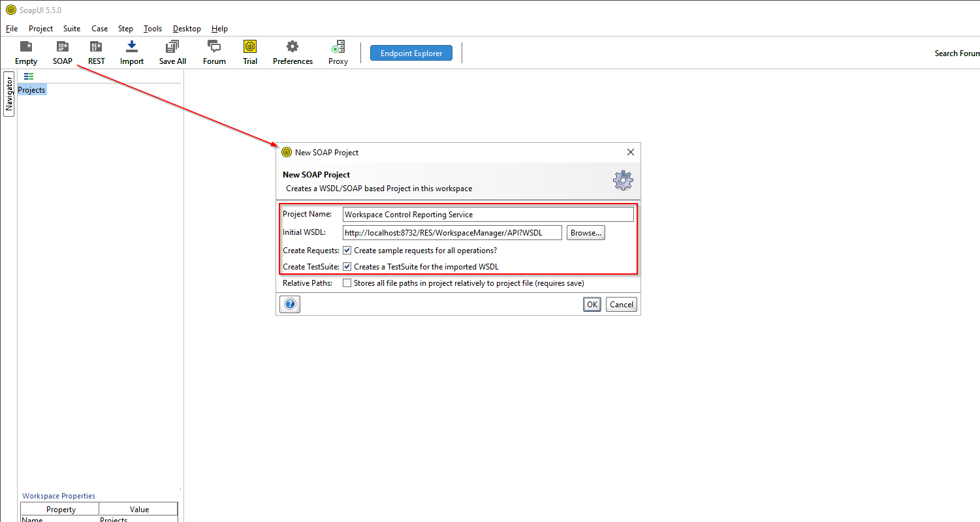Launch the Endpoint Explorer
Viewport: 980px width, 522px height.
tap(411, 53)
